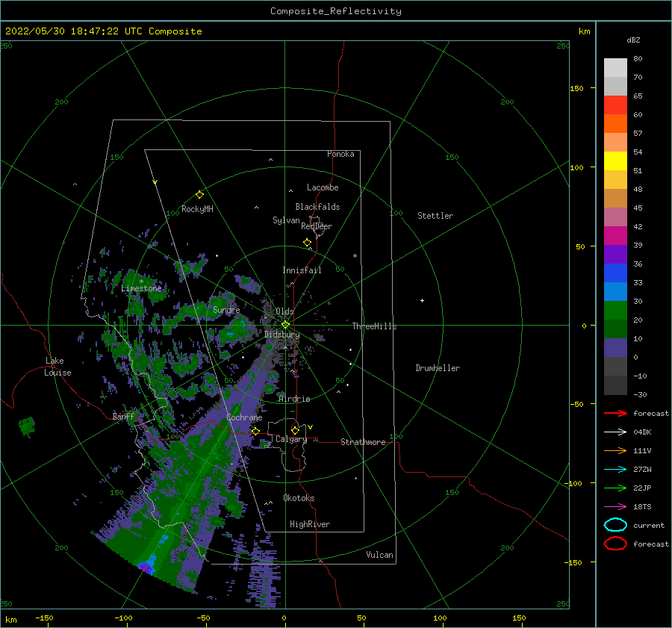
Task: Click the Limestone label
Action: click(x=141, y=288)
